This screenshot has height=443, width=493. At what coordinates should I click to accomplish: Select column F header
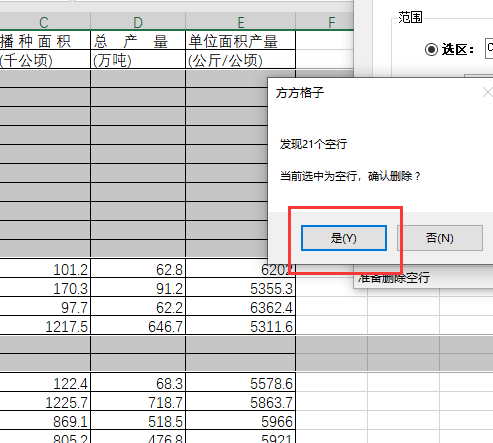[x=325, y=22]
